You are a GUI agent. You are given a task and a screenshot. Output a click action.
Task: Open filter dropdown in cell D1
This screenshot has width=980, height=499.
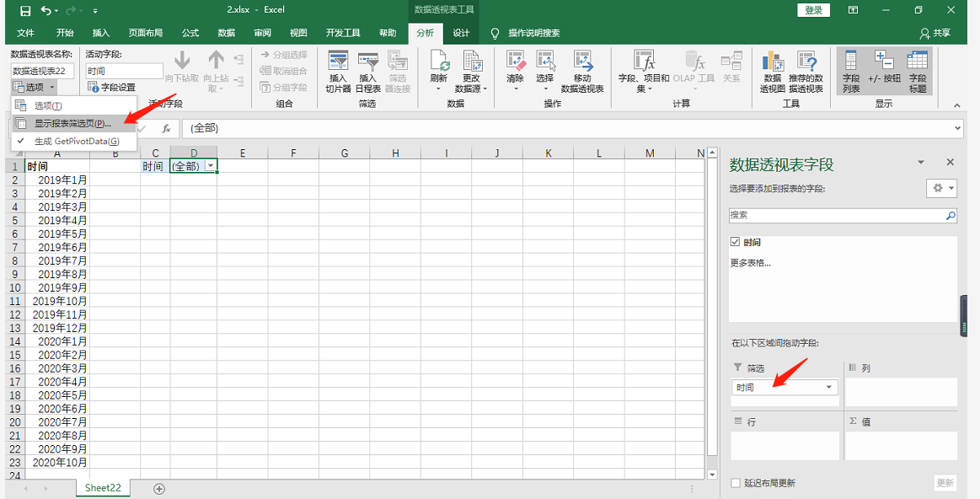210,166
